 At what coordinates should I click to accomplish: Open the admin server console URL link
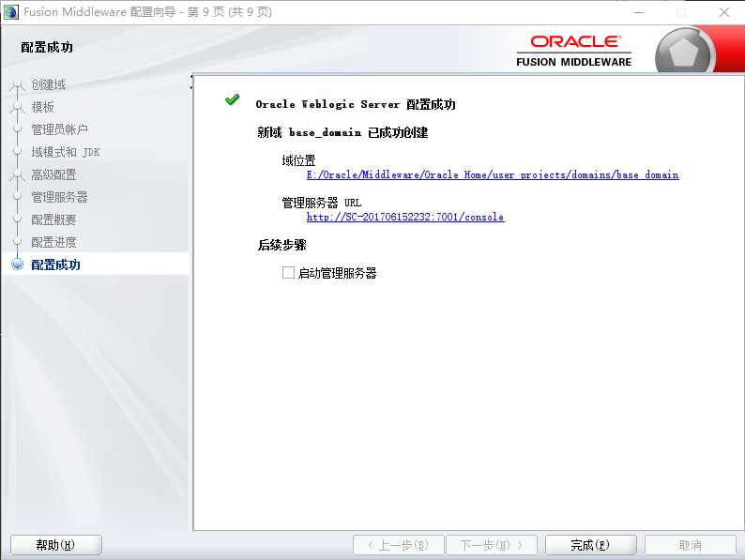[404, 217]
